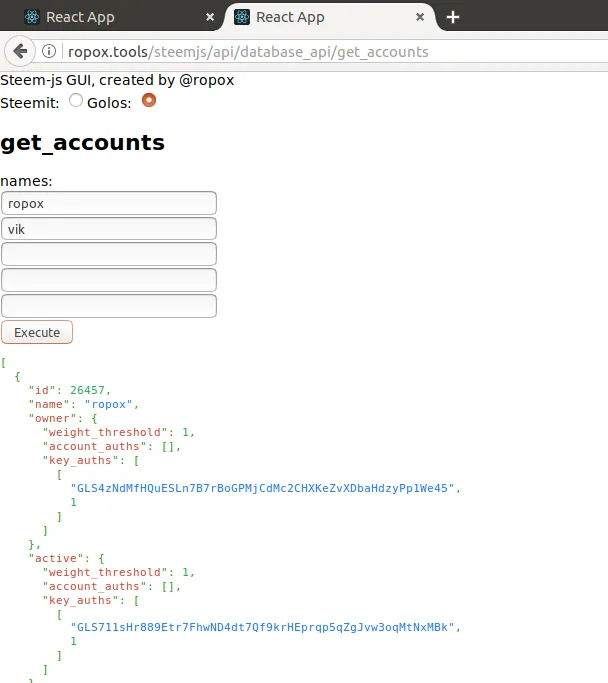This screenshot has width=608, height=683.
Task: Click active's "key_auths" line
Action: [x=91, y=600]
